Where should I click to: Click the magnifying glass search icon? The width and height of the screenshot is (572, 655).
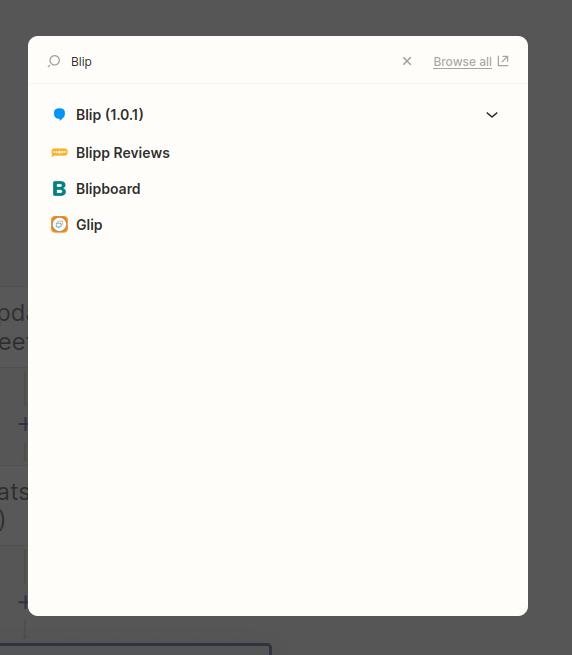pyautogui.click(x=54, y=61)
